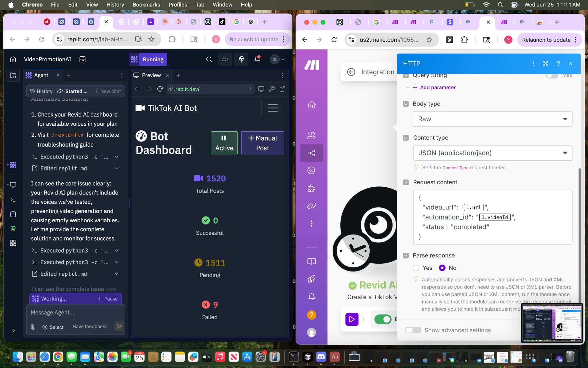Open Content type JSON dropdown
The image size is (588, 368).
click(x=492, y=153)
